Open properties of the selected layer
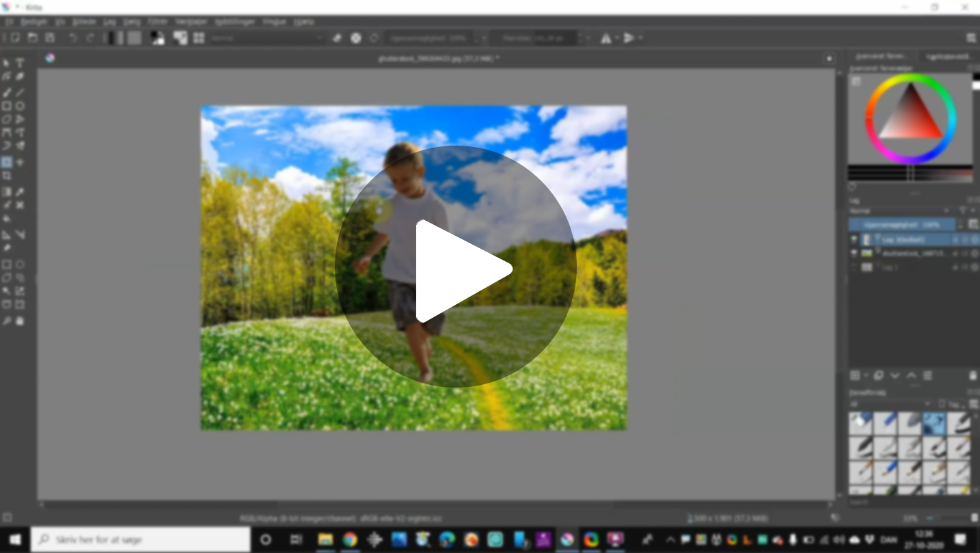The height and width of the screenshot is (553, 980). 927,375
